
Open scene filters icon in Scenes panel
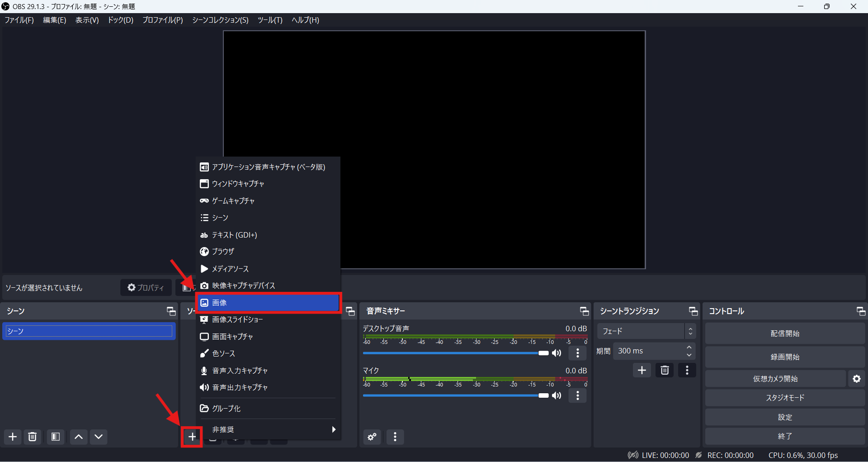coord(56,437)
